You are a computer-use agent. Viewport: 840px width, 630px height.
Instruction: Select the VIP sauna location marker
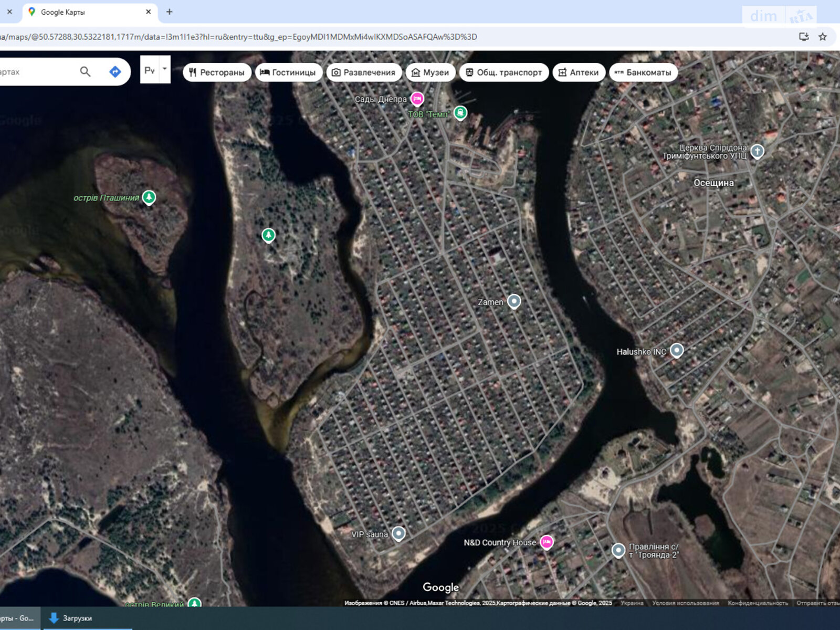click(x=398, y=534)
